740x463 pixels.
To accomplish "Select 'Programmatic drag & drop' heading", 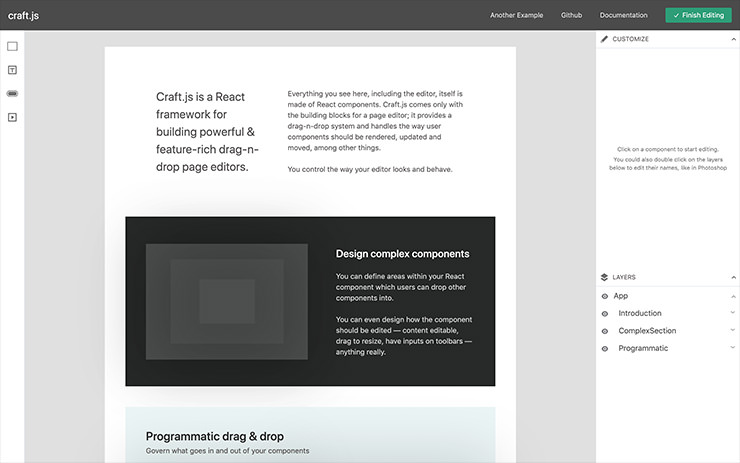I will click(215, 436).
